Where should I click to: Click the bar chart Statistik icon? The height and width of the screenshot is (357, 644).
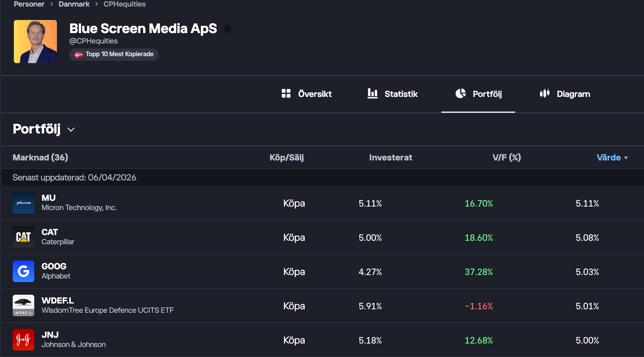pos(372,93)
